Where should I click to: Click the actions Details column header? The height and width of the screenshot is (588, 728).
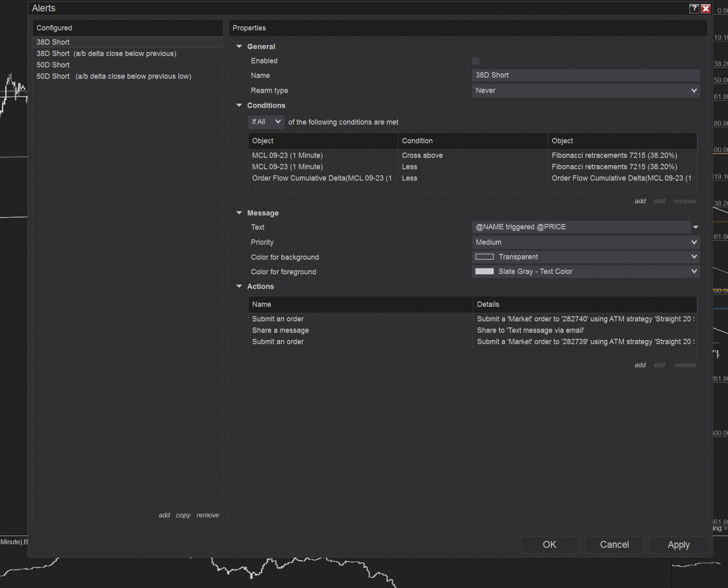[x=585, y=304]
